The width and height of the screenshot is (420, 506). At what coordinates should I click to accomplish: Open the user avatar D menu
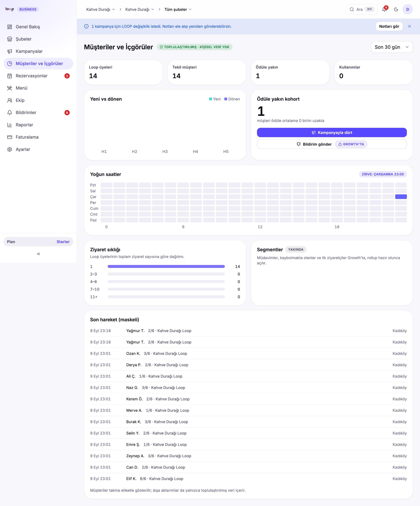coord(407,9)
